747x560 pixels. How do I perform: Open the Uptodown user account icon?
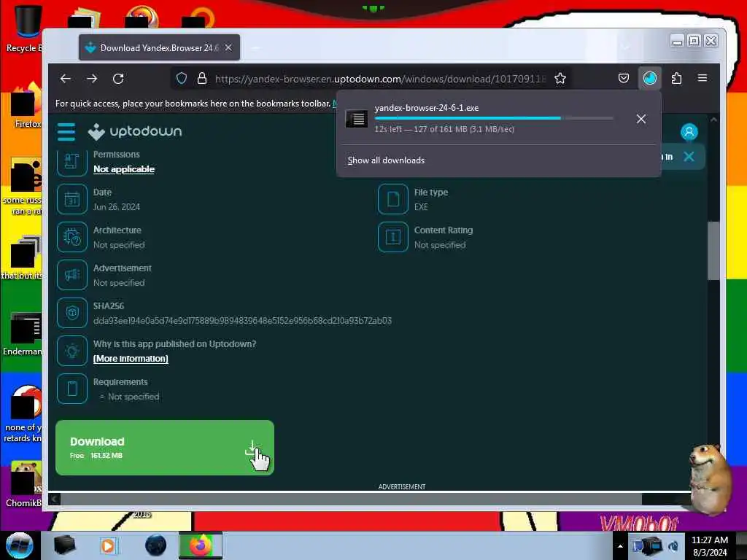pyautogui.click(x=689, y=132)
